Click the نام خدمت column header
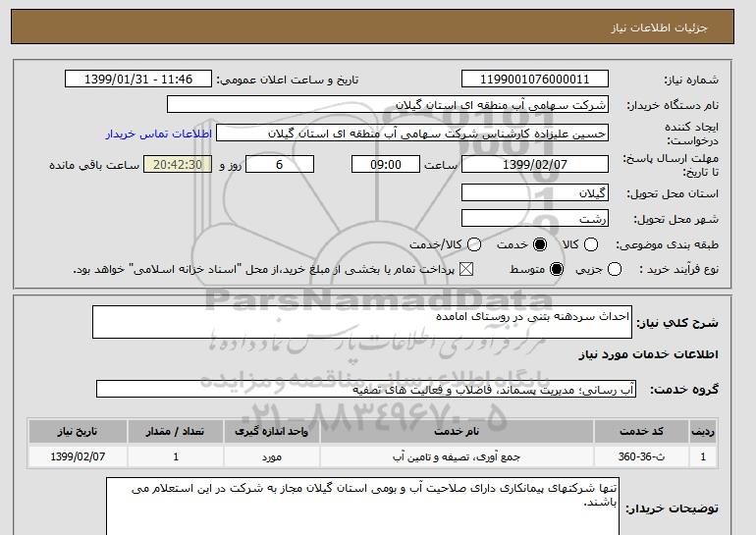Screen dimensions: 756x535 click(457, 431)
